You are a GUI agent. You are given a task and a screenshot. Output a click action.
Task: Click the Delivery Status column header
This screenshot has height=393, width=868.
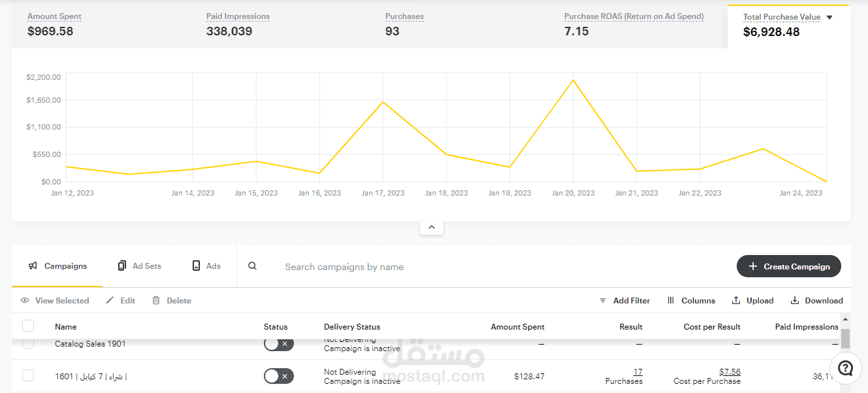[x=352, y=327]
